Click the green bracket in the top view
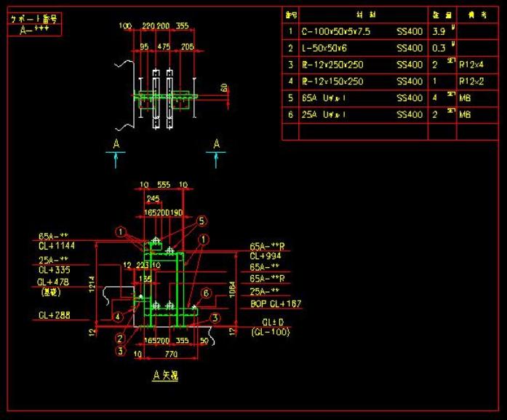Viewport: 507px width, 420px height. (x=163, y=95)
